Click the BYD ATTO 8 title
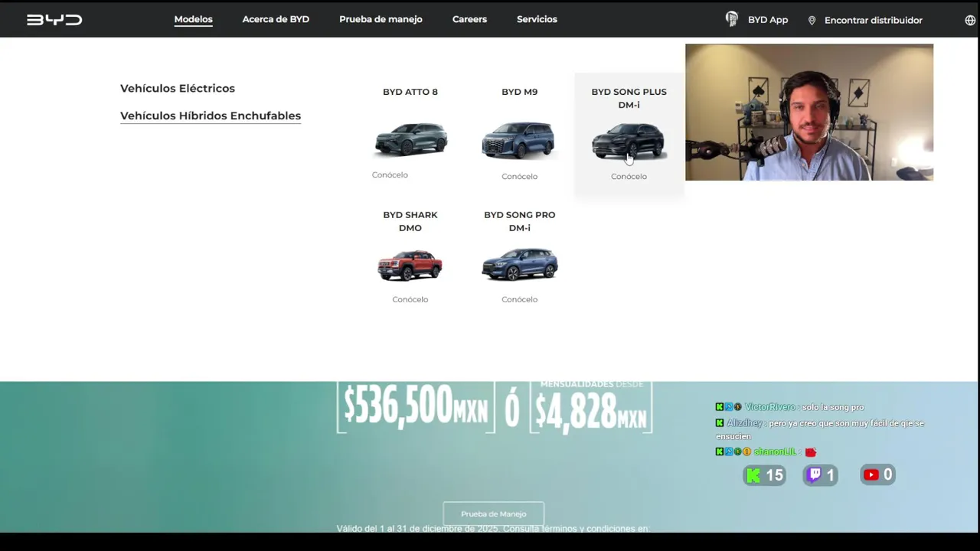 (410, 92)
